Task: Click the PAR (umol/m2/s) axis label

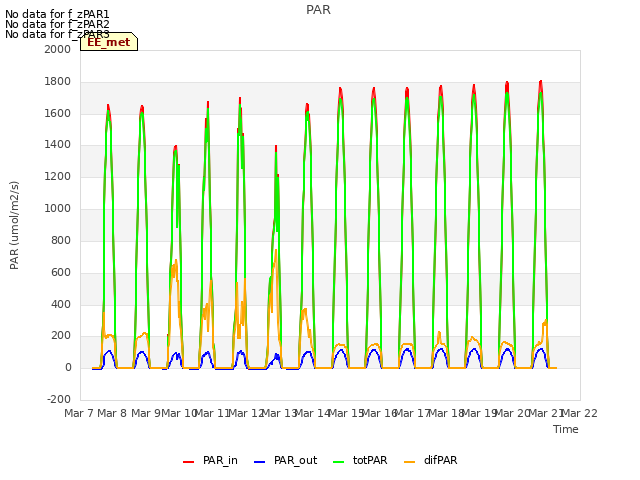Action: click(14, 225)
